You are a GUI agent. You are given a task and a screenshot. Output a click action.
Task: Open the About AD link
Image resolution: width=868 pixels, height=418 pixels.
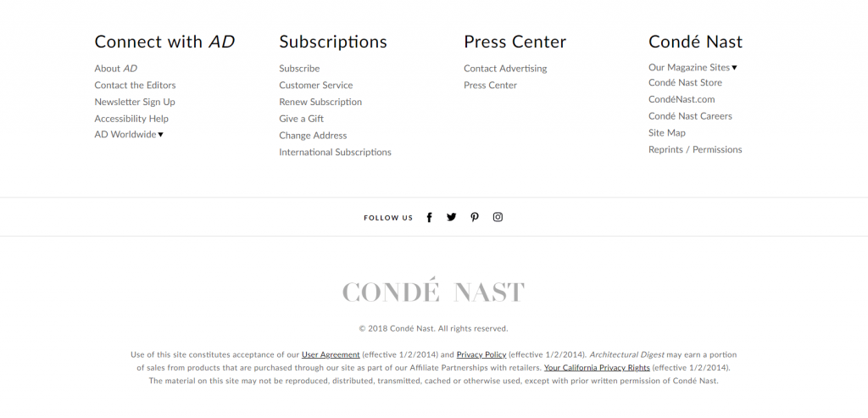click(115, 69)
